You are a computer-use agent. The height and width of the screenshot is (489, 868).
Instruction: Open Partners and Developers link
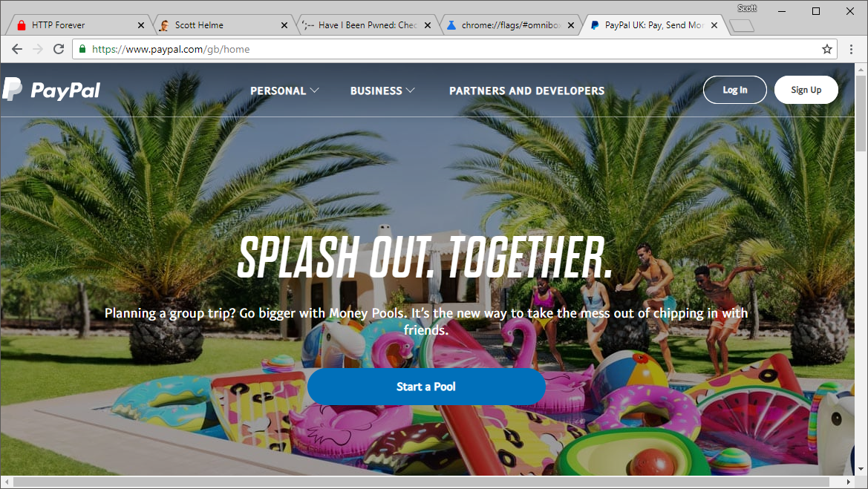(527, 91)
